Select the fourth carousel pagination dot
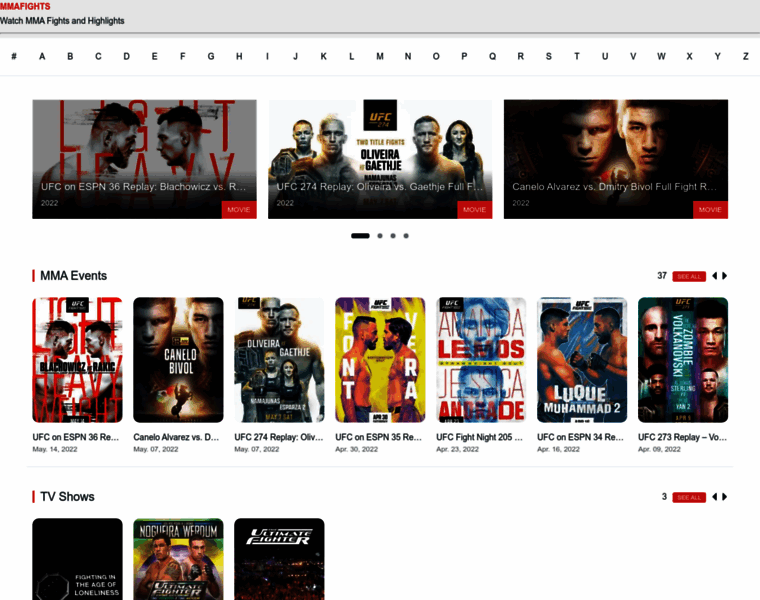Screen dimensions: 760x600 [406, 236]
